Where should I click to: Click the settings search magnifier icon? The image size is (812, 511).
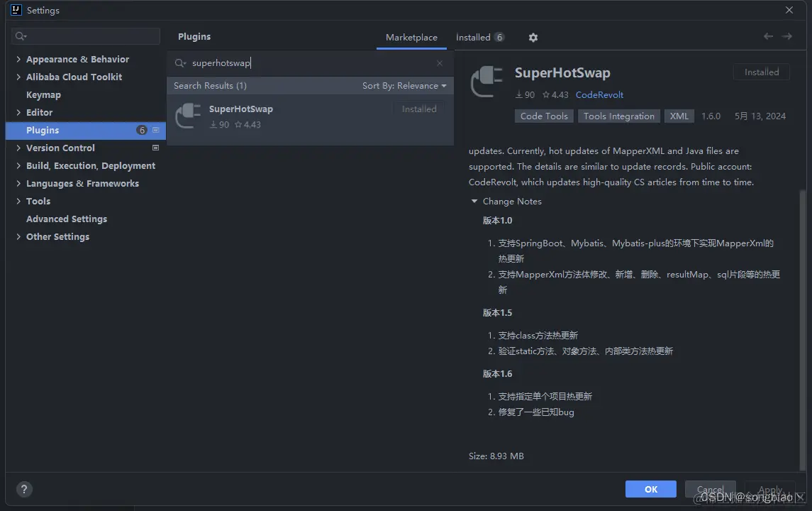coord(21,35)
